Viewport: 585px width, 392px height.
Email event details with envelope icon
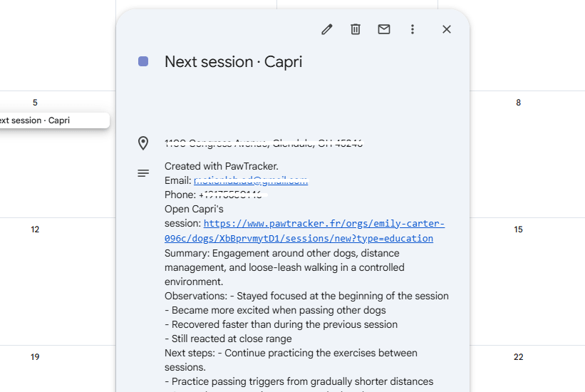click(384, 29)
